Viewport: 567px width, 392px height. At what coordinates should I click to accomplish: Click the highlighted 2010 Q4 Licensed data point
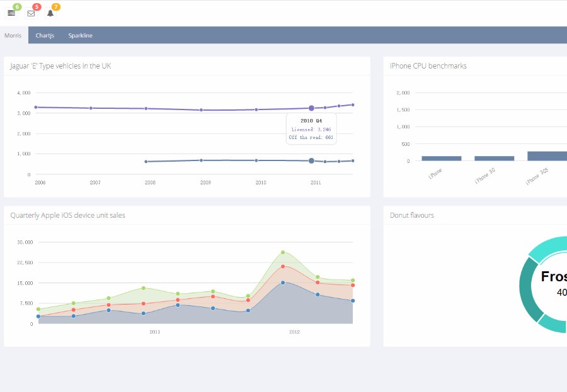(311, 108)
